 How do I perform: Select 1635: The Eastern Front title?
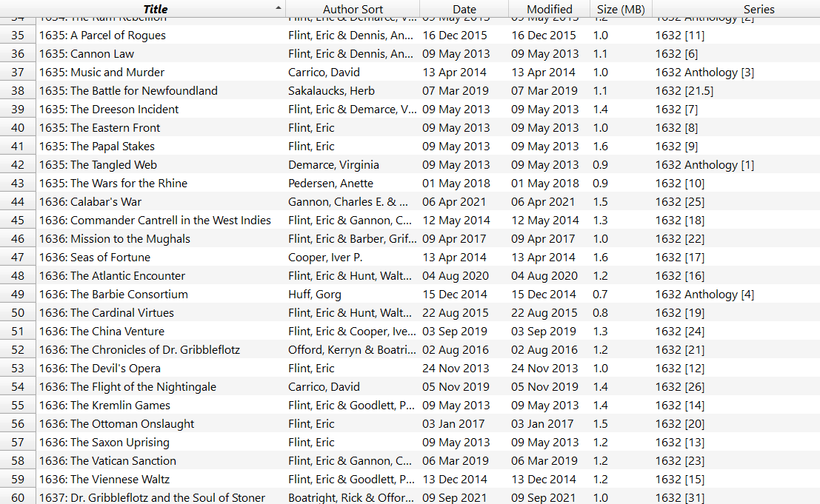tap(100, 127)
